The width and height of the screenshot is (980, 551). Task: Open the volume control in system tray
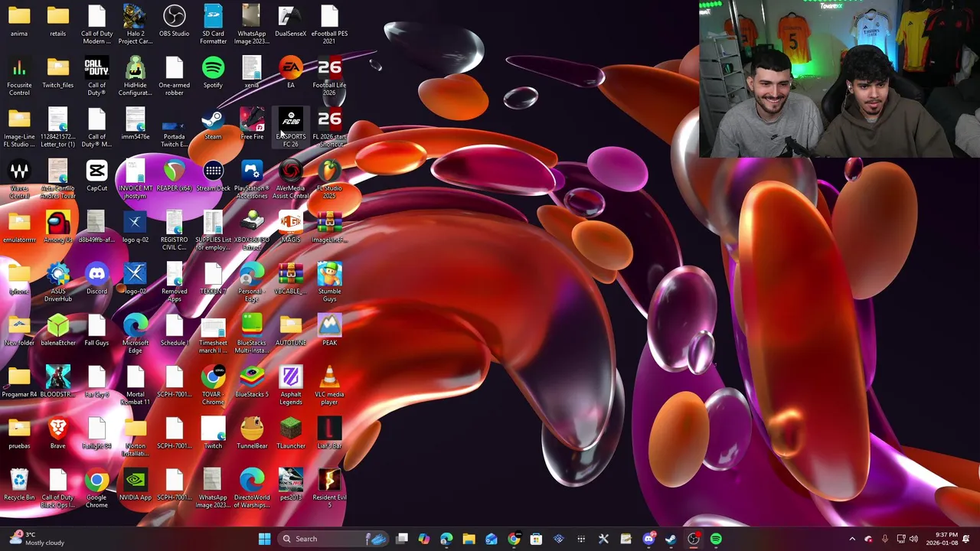913,539
